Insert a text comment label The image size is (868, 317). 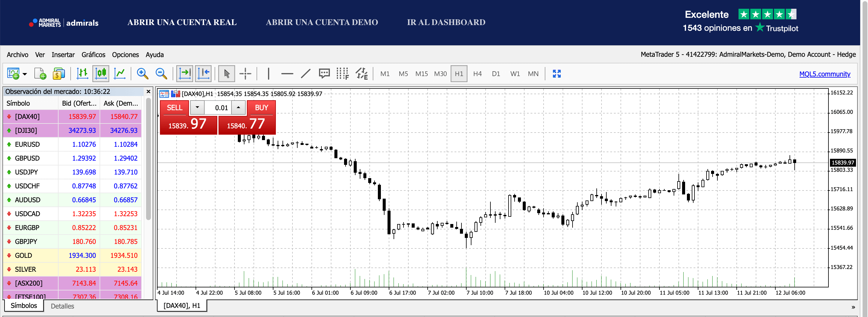point(324,74)
